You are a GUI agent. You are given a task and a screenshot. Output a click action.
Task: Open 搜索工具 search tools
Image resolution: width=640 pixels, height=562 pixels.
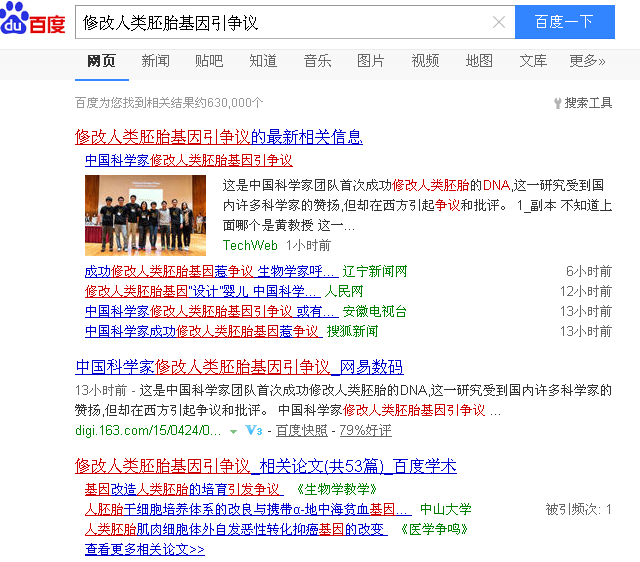point(588,103)
